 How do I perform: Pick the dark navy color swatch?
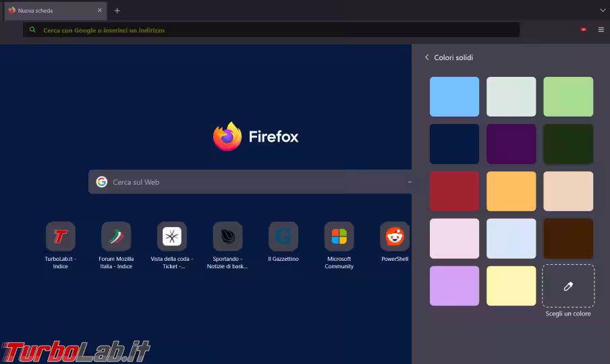454,144
